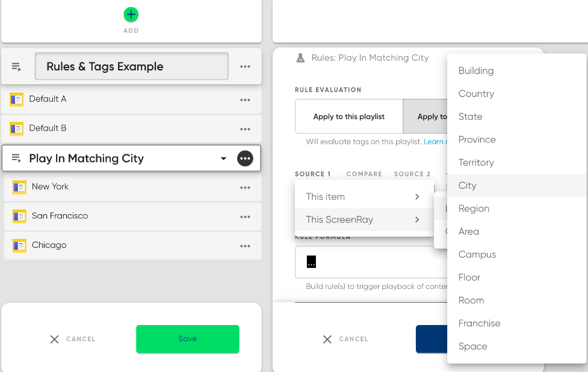Screen dimensions: 588x372
Task: Click the black ellipsis token in rule formula
Action: click(311, 262)
